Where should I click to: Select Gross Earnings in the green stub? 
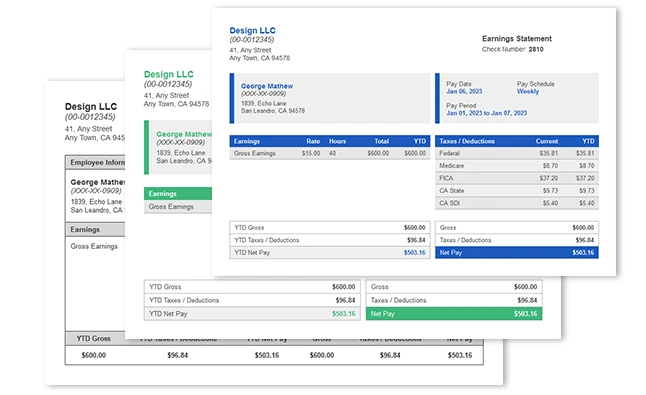171,206
